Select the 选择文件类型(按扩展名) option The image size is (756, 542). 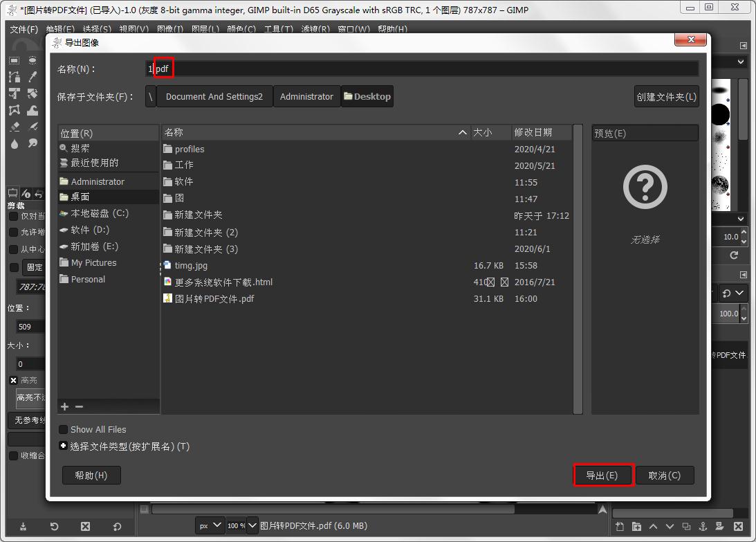(63, 445)
